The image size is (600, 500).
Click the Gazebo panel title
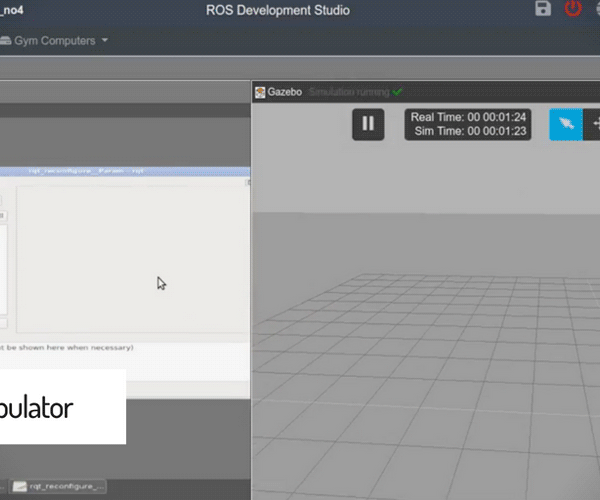point(285,92)
